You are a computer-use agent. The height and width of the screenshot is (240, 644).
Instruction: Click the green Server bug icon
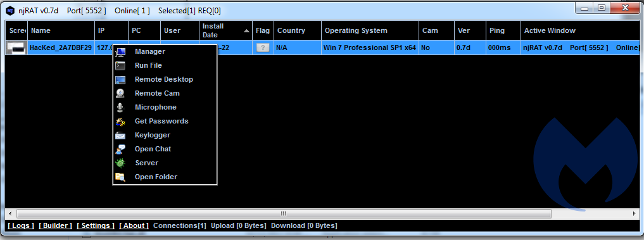pyautogui.click(x=120, y=163)
